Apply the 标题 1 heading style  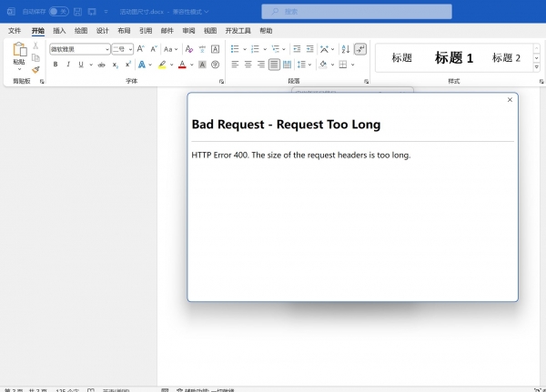tap(454, 57)
